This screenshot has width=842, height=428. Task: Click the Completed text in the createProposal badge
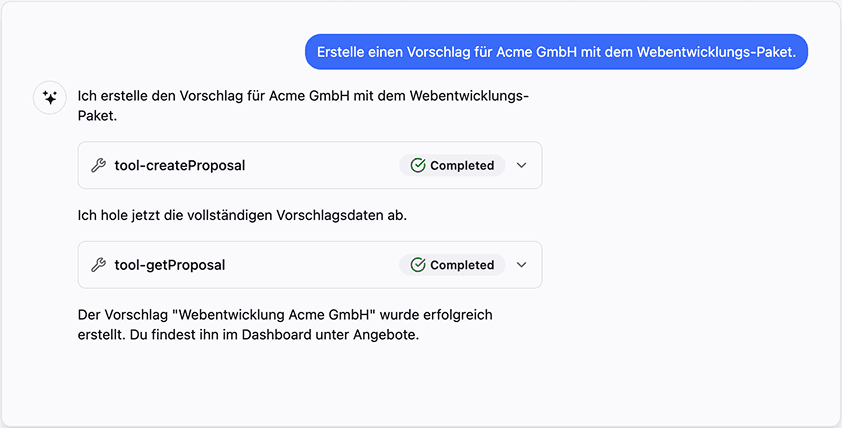pyautogui.click(x=462, y=166)
